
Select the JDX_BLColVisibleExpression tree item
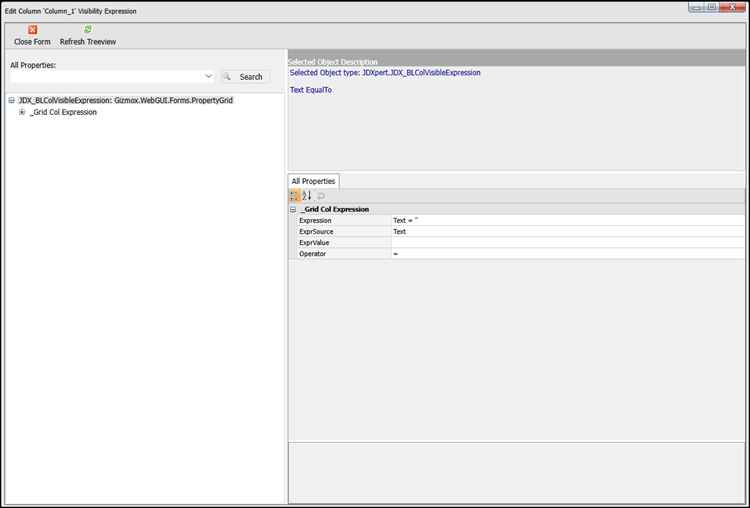126,100
